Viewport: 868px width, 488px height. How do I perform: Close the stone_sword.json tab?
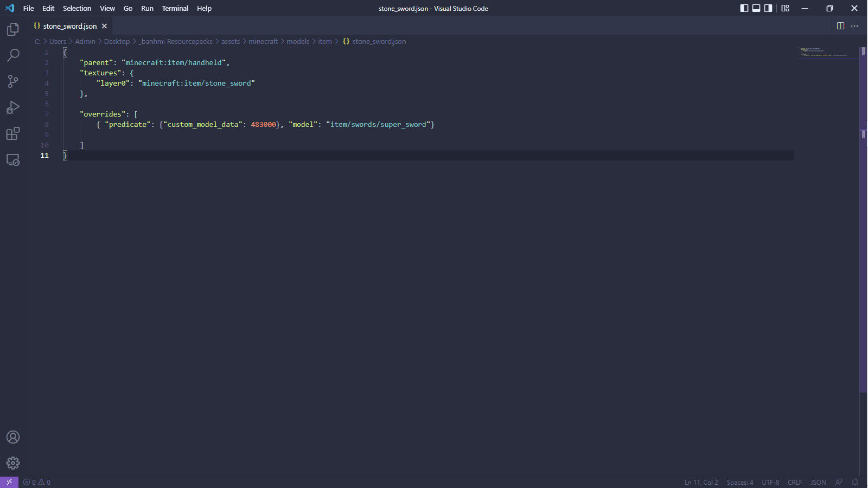click(104, 26)
